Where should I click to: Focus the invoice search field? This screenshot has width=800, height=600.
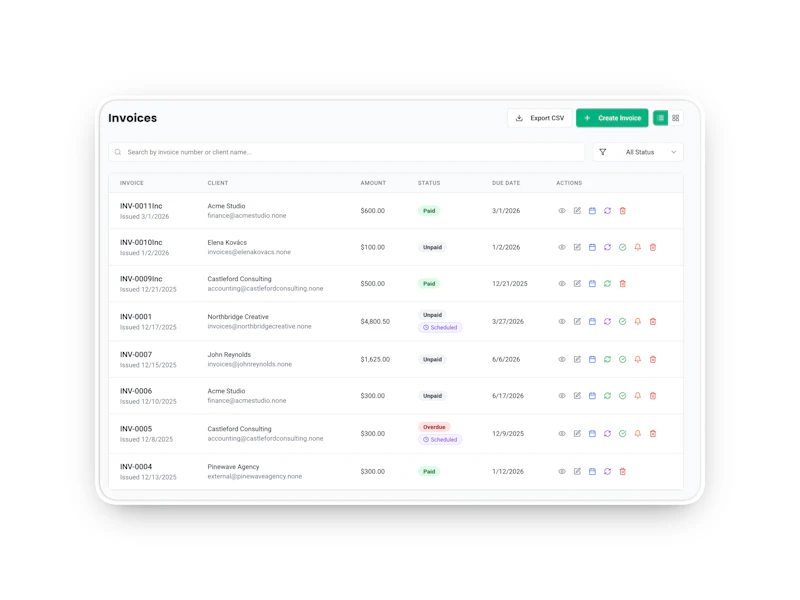tap(346, 152)
